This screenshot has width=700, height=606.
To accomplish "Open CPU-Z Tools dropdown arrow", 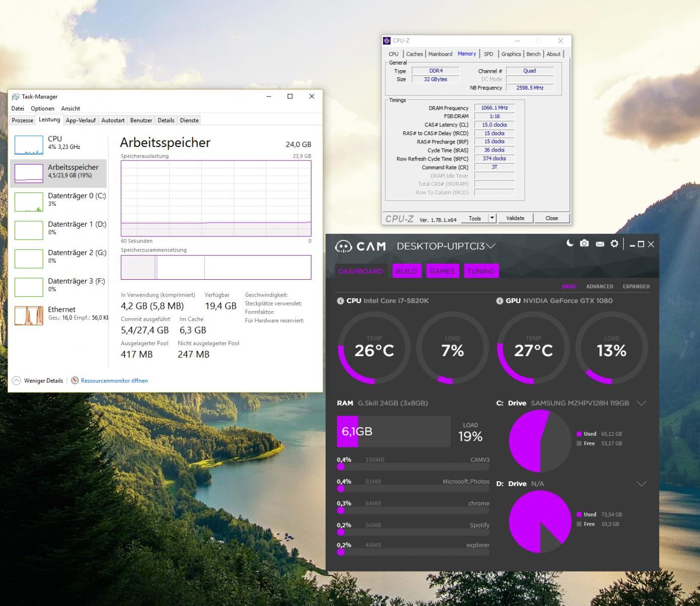I will point(492,218).
